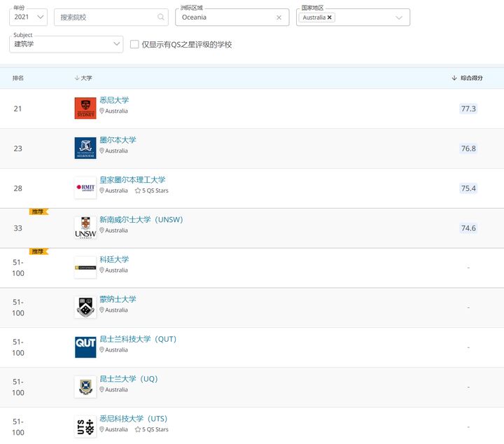Click rank 21 in the ranking column
This screenshot has width=504, height=444.
tap(17, 109)
